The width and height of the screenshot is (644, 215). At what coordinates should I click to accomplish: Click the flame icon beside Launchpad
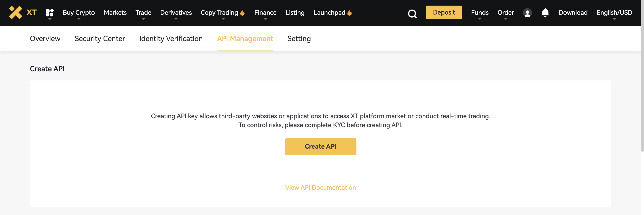350,13
